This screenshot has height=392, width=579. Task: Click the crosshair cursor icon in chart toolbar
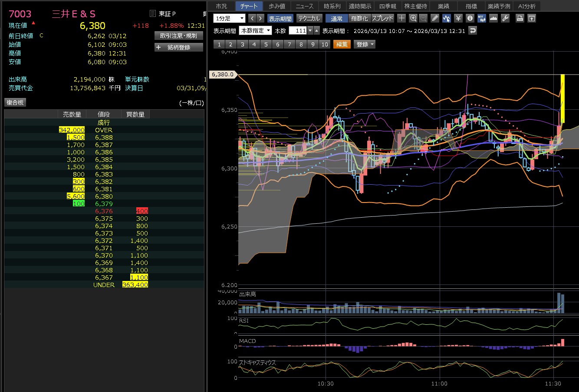401,18
